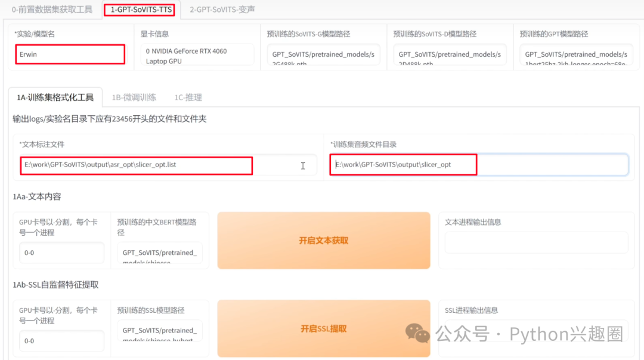The width and height of the screenshot is (644, 360).
Task: Select the 1A-训练集格式化工具 sub-tab
Action: tap(55, 96)
